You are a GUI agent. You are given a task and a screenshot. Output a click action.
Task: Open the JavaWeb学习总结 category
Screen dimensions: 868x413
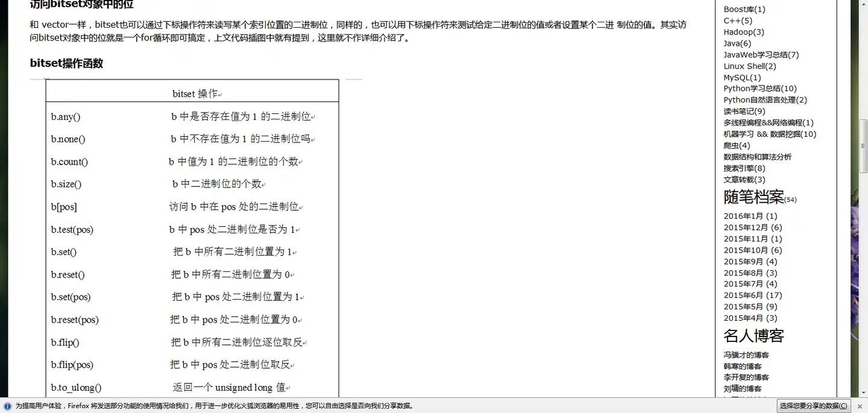pos(762,54)
